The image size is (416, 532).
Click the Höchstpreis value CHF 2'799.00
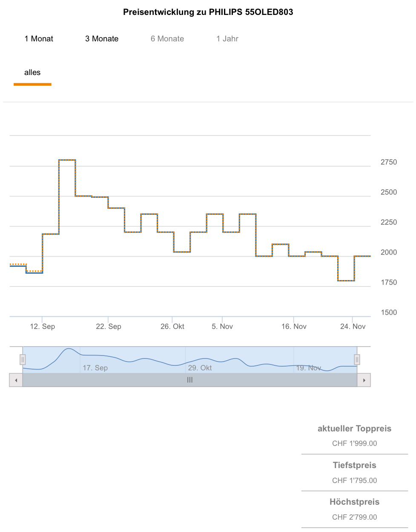coord(355,517)
